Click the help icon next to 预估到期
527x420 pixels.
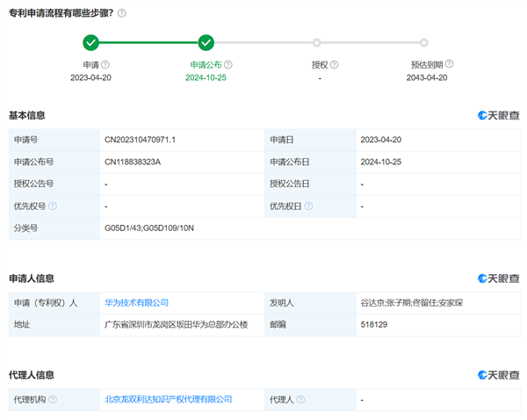coord(449,64)
